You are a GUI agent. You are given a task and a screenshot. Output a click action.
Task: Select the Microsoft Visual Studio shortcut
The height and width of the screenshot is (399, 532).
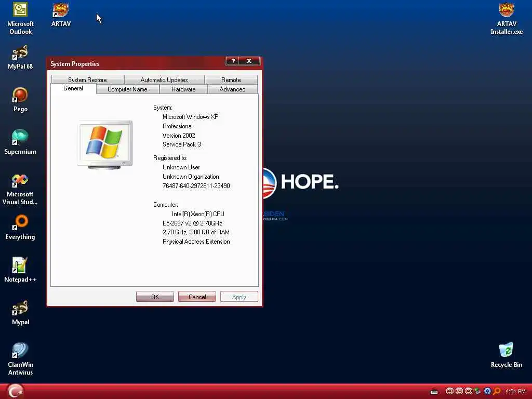[20, 189]
